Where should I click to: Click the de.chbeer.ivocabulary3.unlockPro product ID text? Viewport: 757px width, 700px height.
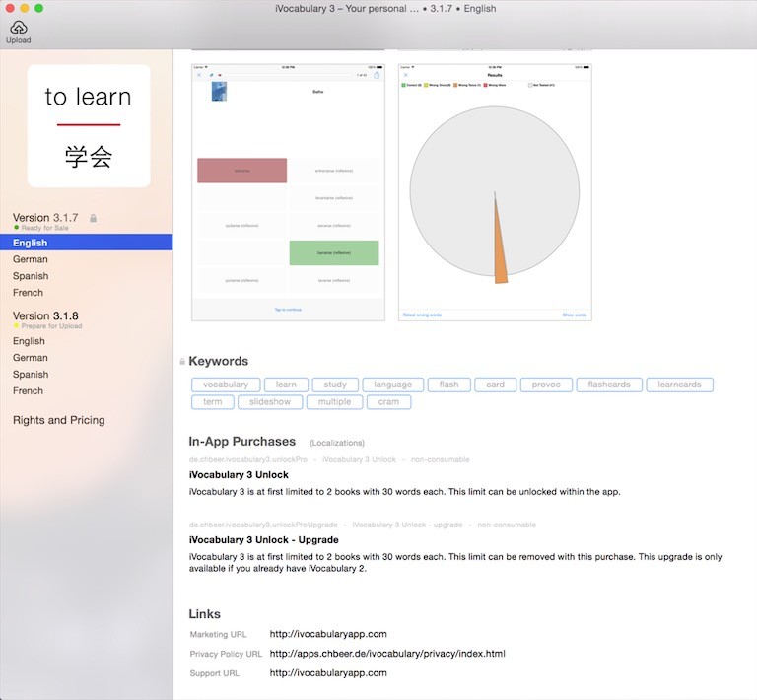pos(248,459)
